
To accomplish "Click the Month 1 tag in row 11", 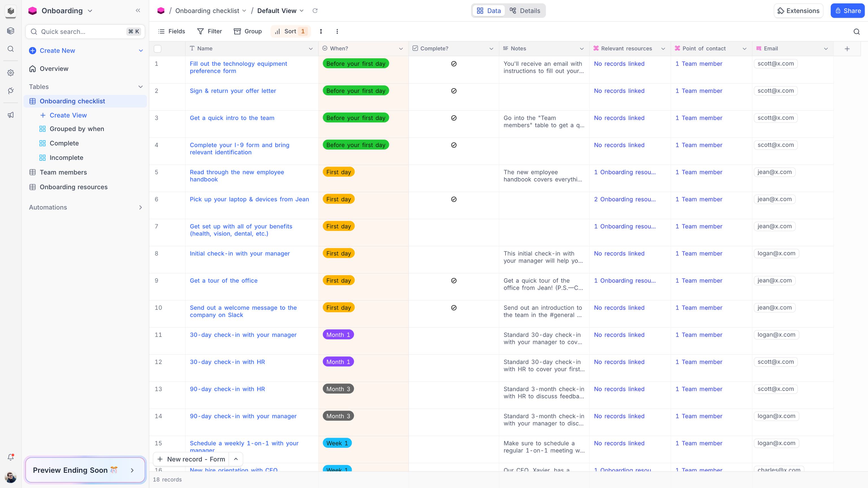I will click(x=338, y=335).
